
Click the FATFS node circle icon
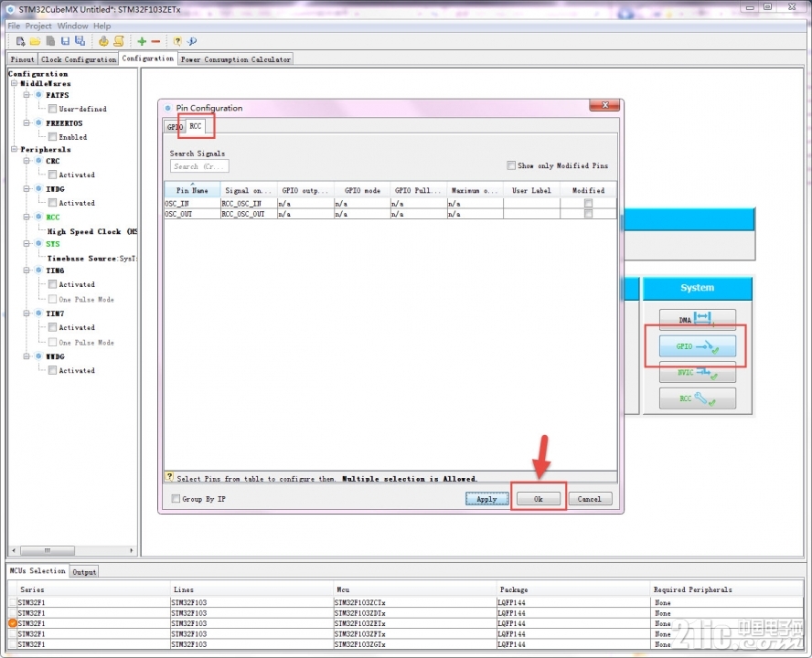click(x=38, y=95)
